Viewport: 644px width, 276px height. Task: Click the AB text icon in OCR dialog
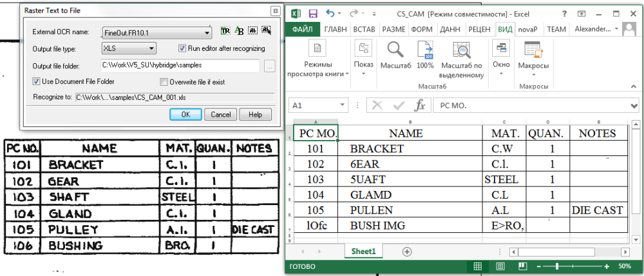click(x=239, y=30)
